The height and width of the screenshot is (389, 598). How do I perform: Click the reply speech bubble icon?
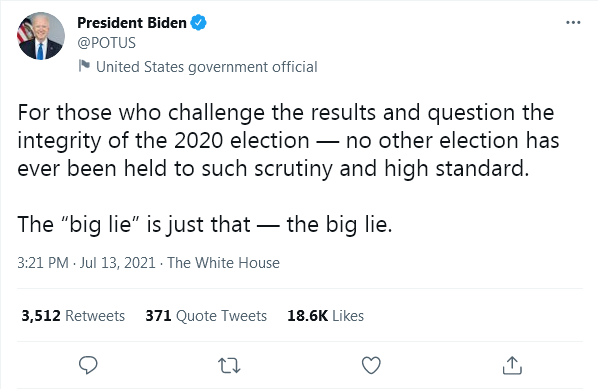pyautogui.click(x=88, y=365)
